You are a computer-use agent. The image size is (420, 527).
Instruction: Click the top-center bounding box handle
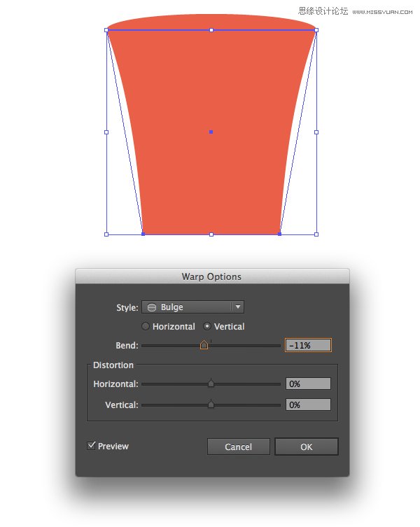211,30
